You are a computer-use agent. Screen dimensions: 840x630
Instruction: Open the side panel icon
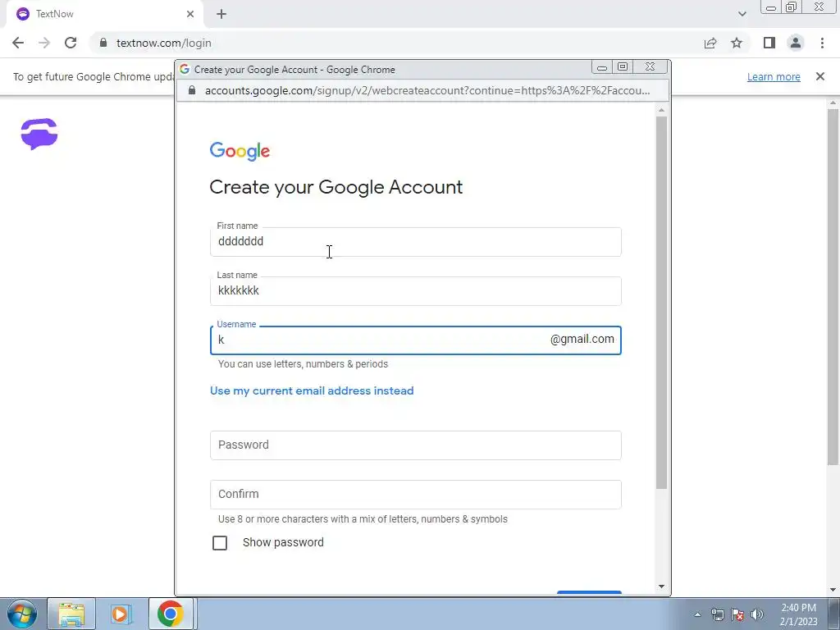tap(769, 43)
